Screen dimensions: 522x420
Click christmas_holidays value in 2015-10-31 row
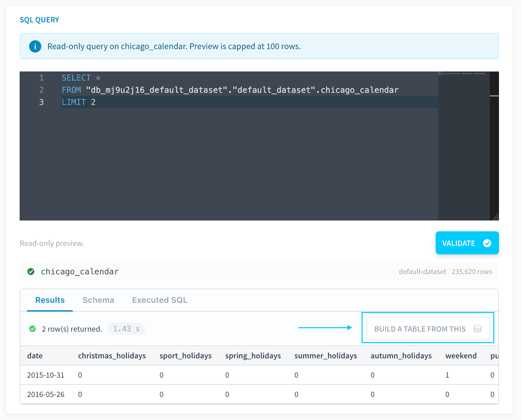click(x=80, y=375)
